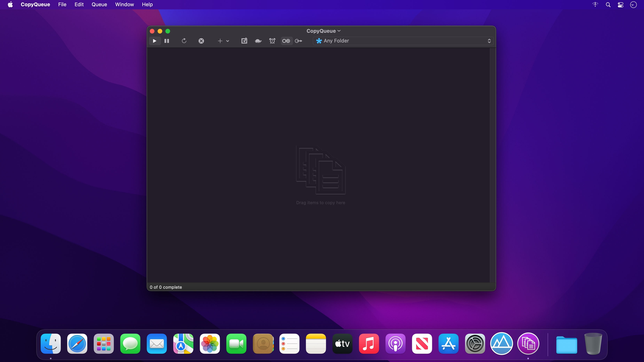The height and width of the screenshot is (362, 644).
Task: Click the 'Drag items to copy here' text
Action: click(x=320, y=203)
